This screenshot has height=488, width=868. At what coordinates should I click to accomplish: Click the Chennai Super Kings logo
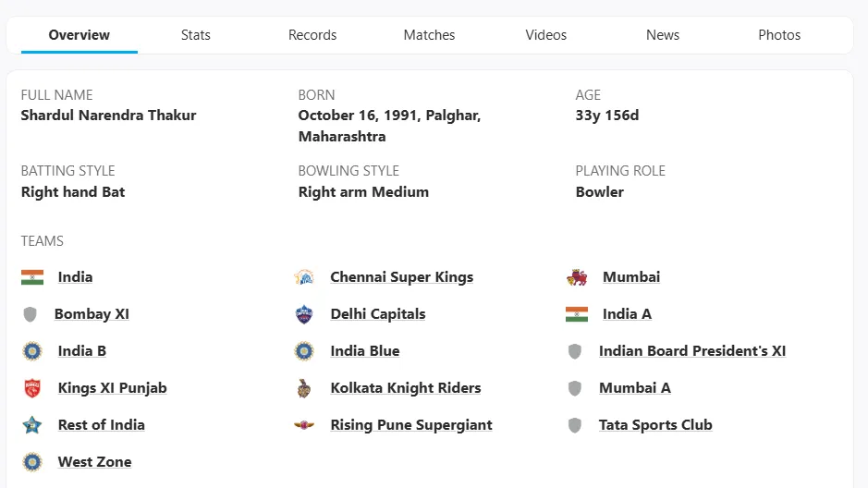(x=304, y=277)
